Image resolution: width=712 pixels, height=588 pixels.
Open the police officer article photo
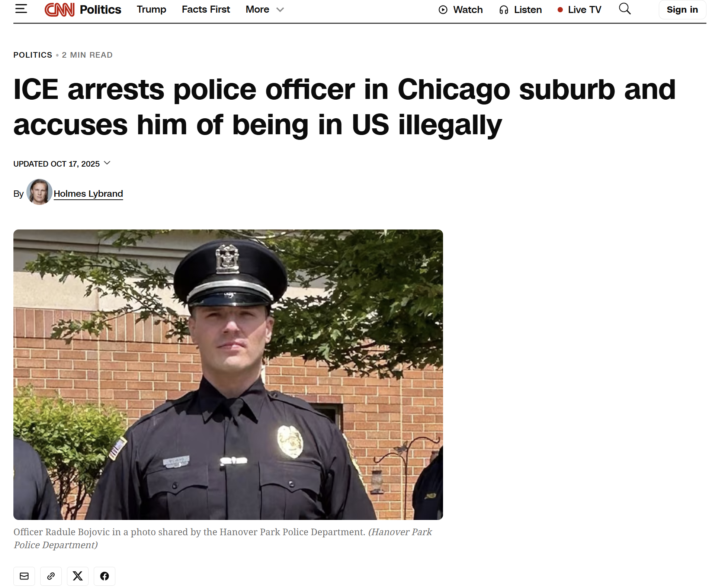(228, 375)
